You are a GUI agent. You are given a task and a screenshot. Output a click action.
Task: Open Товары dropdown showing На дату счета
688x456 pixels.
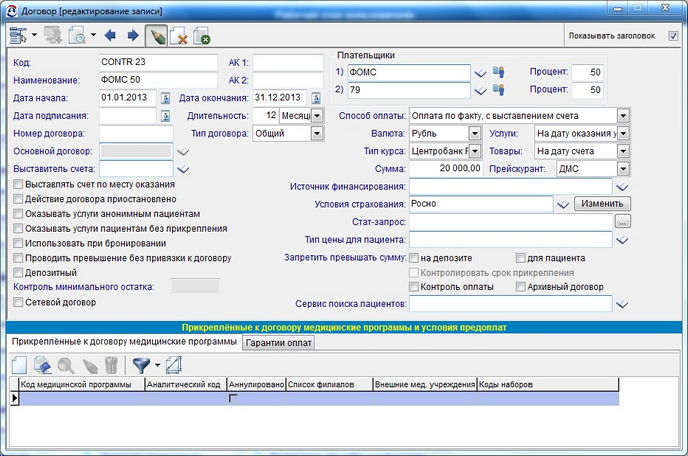coord(623,151)
